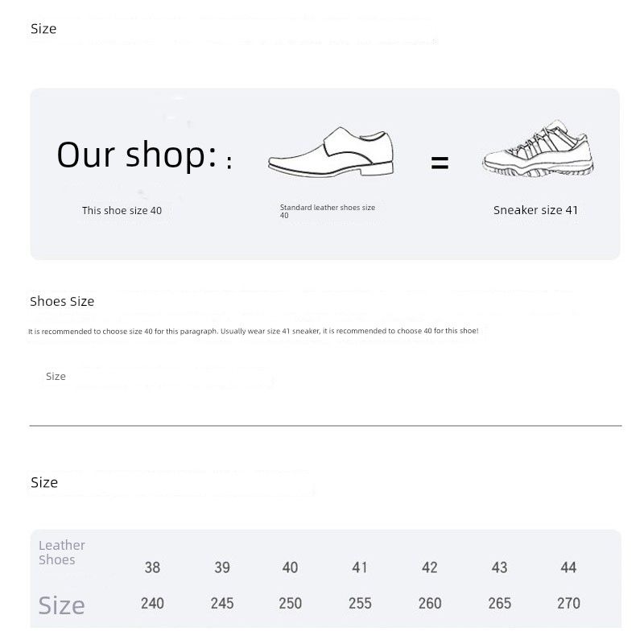Click the 'Sneaker size 41' caption
This screenshot has height=644, width=644.
pos(535,210)
